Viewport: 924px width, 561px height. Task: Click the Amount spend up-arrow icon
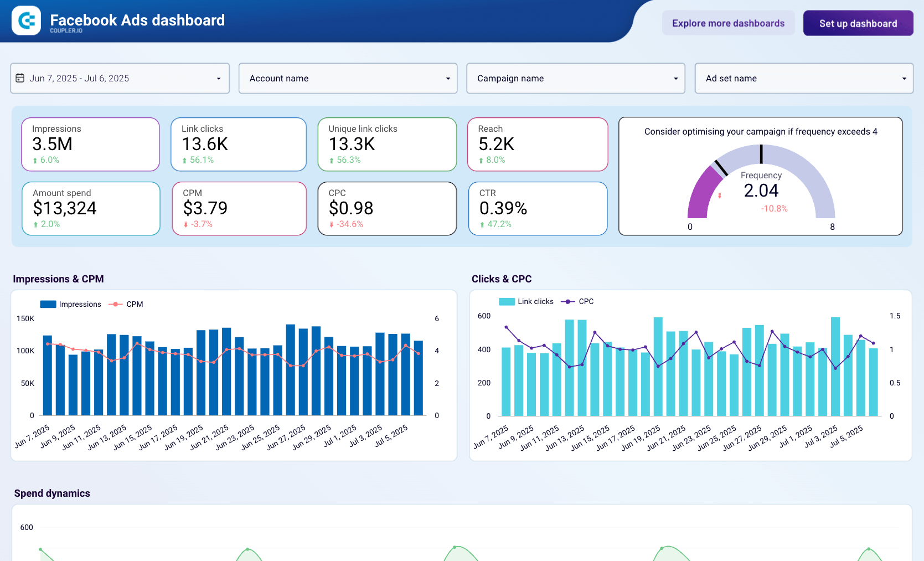click(35, 225)
